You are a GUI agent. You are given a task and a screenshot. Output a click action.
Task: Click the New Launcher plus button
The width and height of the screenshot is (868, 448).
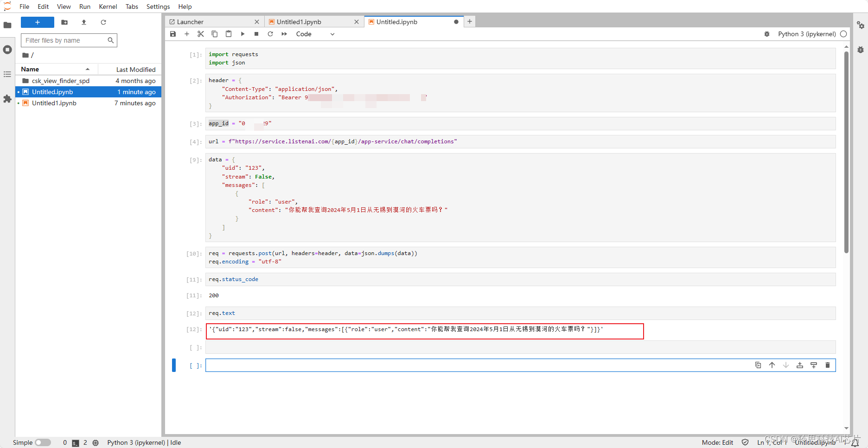pyautogui.click(x=38, y=22)
